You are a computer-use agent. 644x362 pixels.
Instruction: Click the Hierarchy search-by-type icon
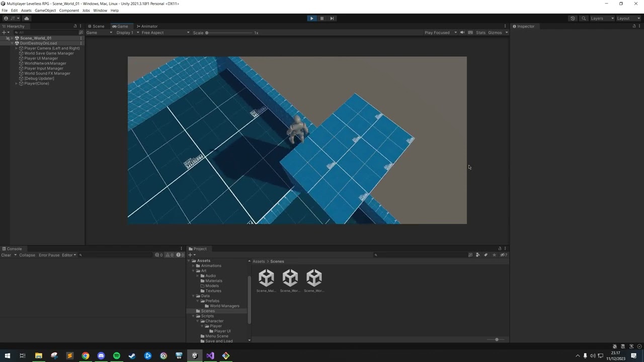tap(81, 32)
